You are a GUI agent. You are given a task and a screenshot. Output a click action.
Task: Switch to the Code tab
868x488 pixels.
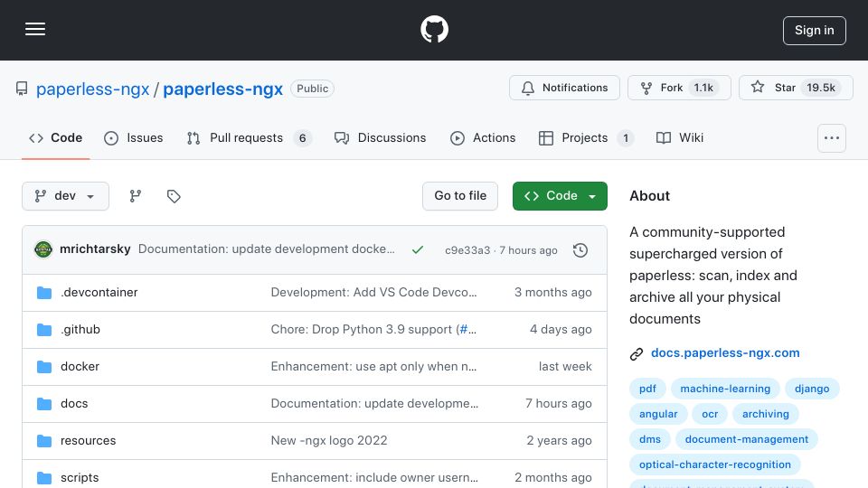pyautogui.click(x=55, y=137)
